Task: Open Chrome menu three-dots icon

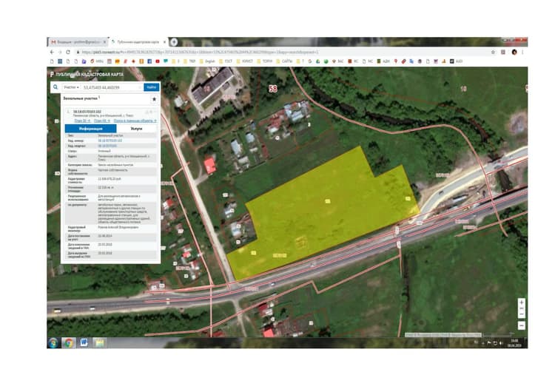Action: (x=522, y=52)
